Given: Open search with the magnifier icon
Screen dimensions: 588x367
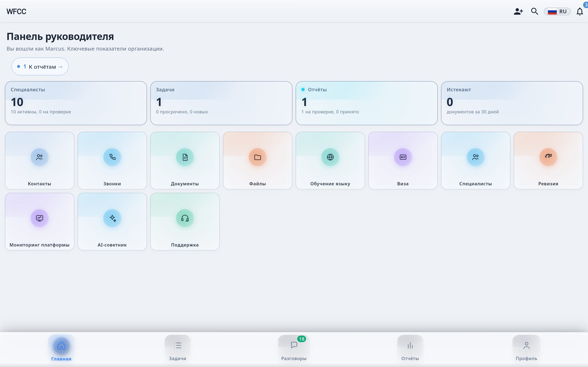Looking at the screenshot, I should (x=534, y=11).
